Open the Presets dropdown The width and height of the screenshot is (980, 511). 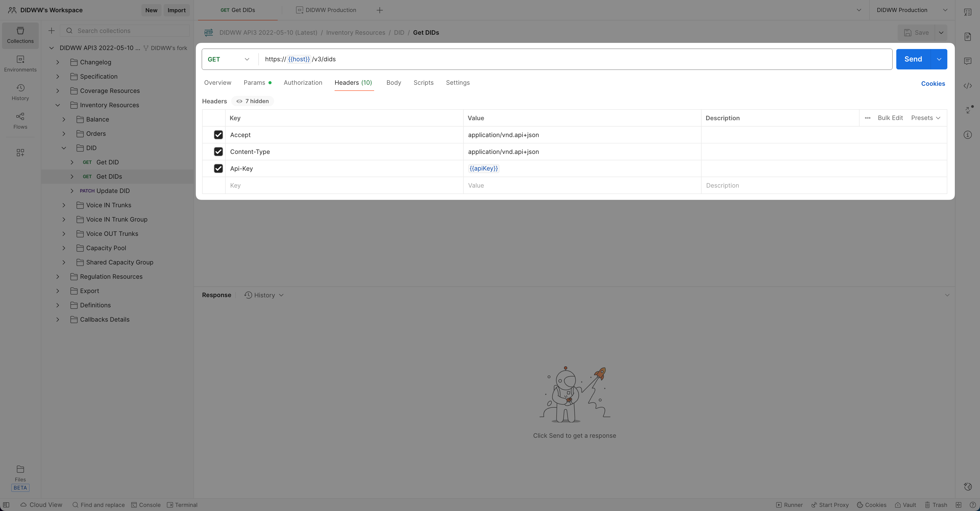click(926, 118)
